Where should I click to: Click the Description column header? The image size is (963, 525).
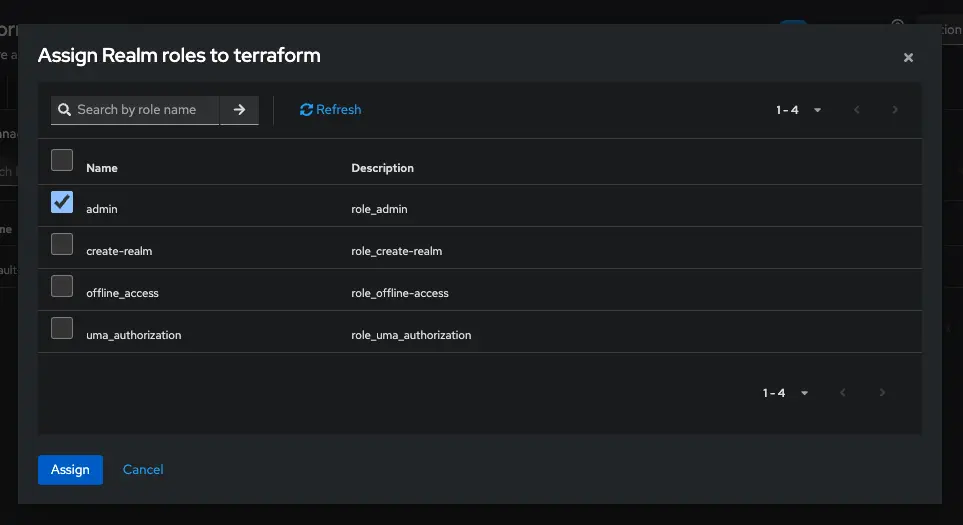click(x=383, y=168)
